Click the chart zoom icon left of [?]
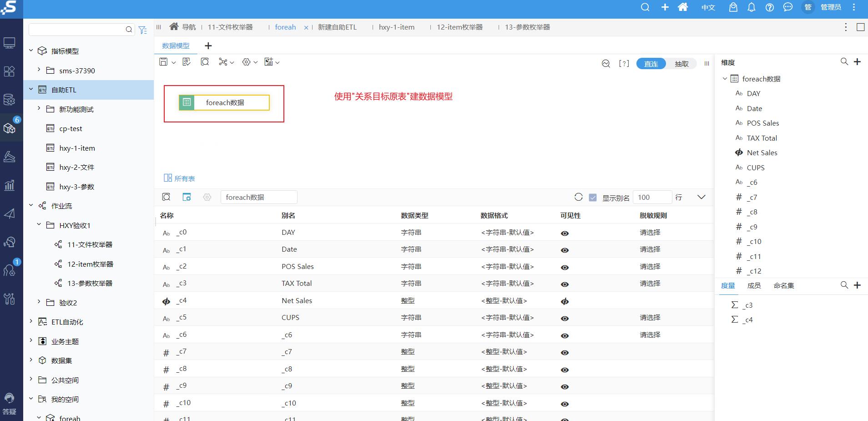The height and width of the screenshot is (421, 868). [x=606, y=64]
